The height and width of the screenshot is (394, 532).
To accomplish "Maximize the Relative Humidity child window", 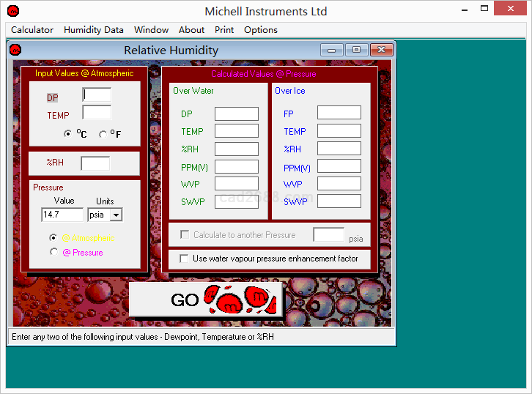I will 356,50.
